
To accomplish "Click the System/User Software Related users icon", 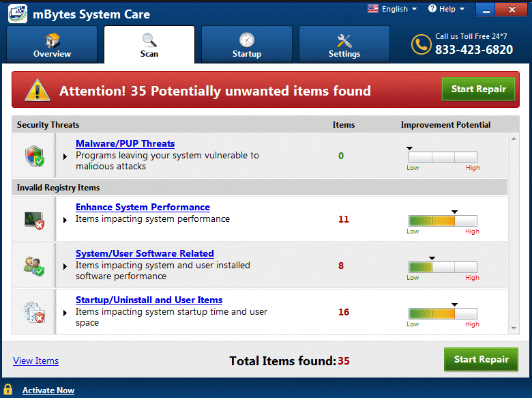I will (34, 265).
